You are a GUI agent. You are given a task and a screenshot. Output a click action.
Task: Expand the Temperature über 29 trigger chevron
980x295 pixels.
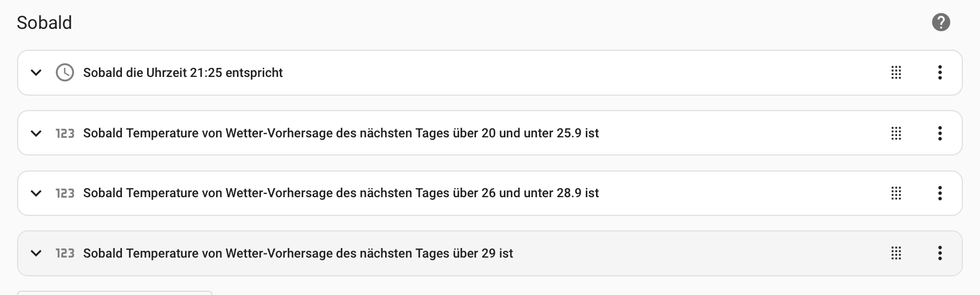point(36,253)
